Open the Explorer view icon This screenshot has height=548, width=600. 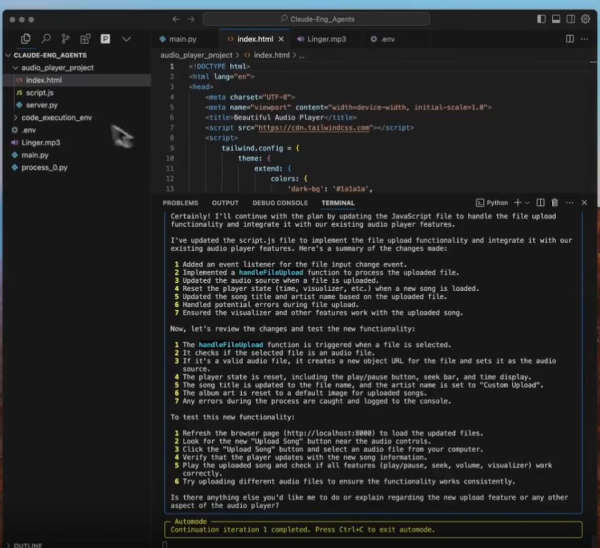pos(26,39)
